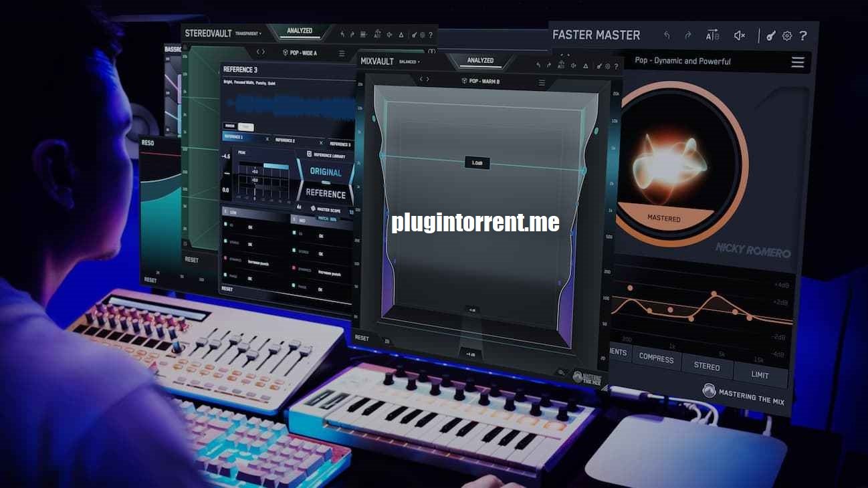Image resolution: width=868 pixels, height=488 pixels.
Task: Click the mute speaker icon in Faster Master
Action: point(740,35)
